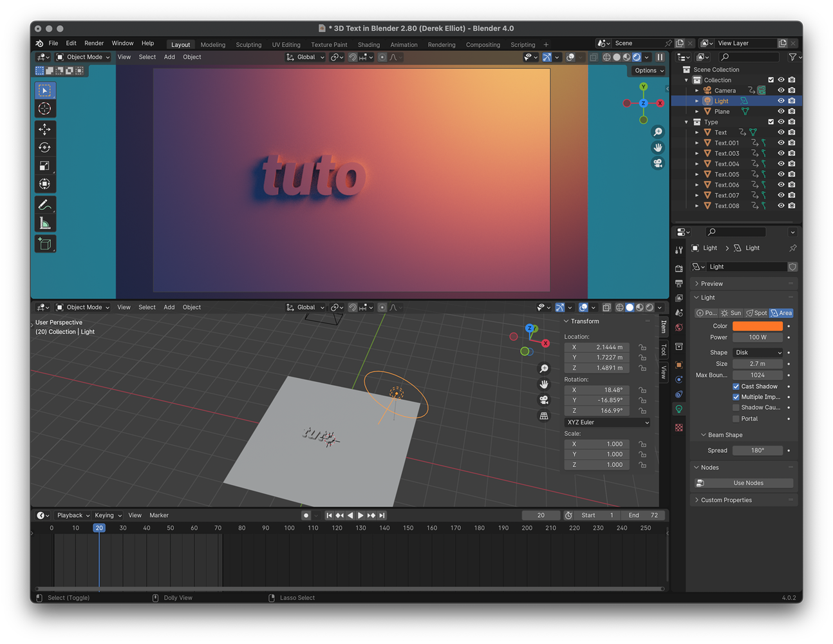The image size is (833, 644).
Task: Open the File menu
Action: [53, 43]
